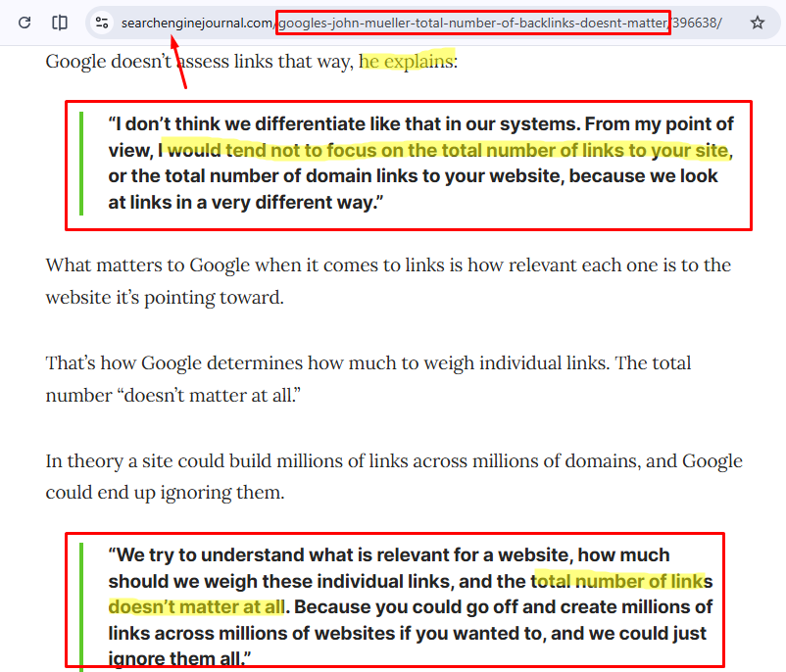Select the searchenginejournal.com URL in address bar
The width and height of the screenshot is (786, 672).
pyautogui.click(x=421, y=24)
